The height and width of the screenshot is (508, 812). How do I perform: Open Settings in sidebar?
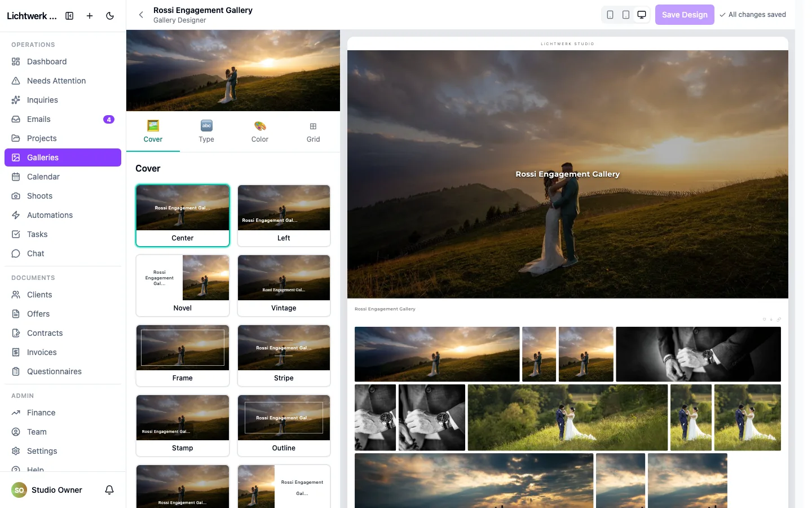tap(63, 451)
